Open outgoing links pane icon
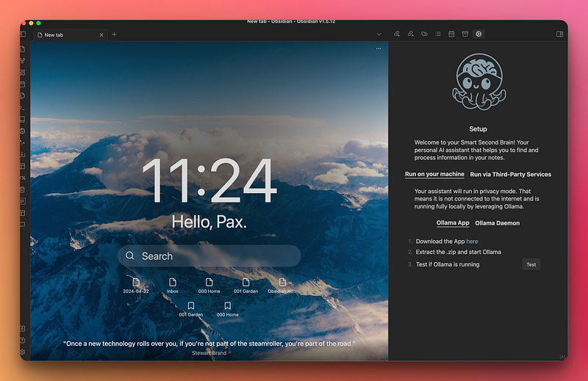The image size is (588, 381). (x=411, y=34)
